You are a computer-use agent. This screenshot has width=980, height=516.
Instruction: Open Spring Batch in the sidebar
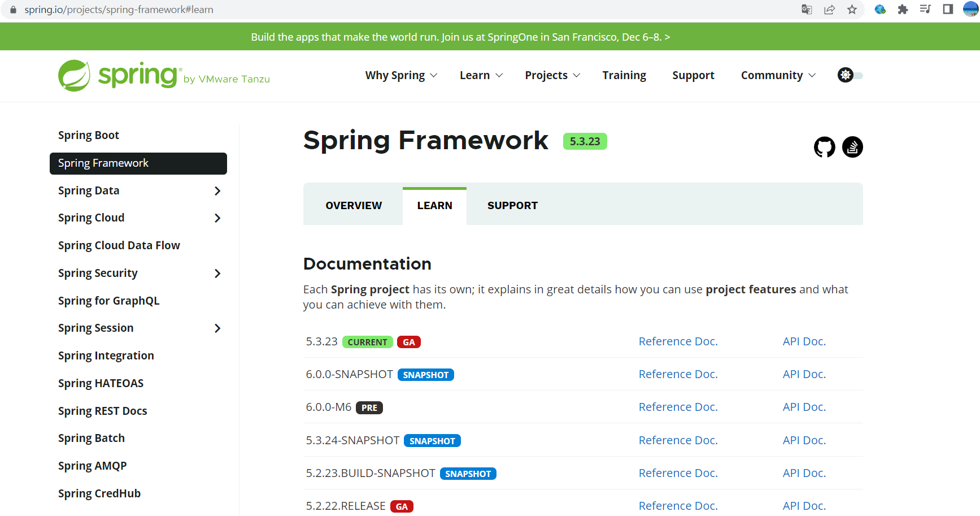coord(92,439)
